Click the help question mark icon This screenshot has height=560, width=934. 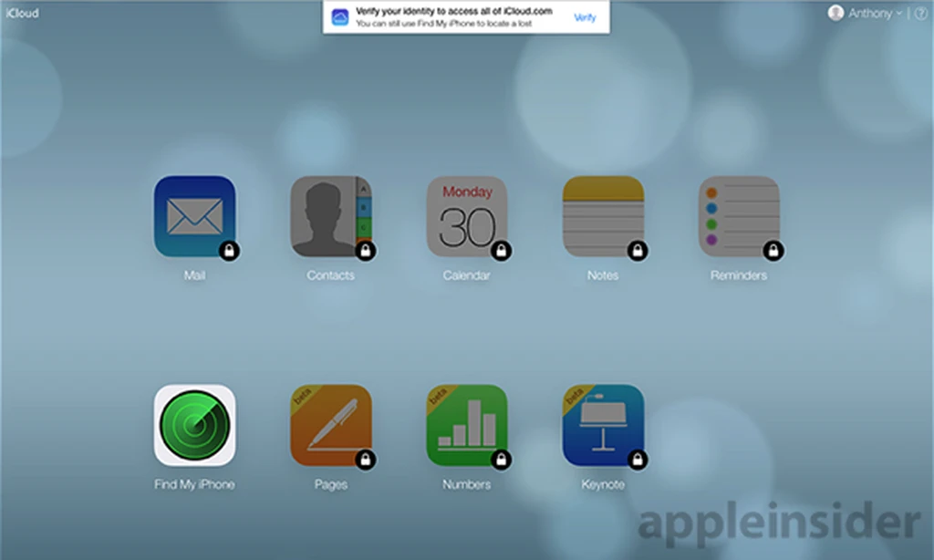pyautogui.click(x=921, y=13)
